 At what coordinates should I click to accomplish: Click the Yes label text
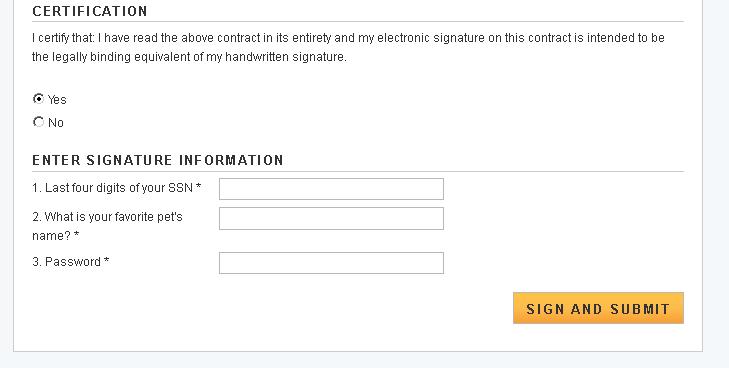(x=57, y=99)
